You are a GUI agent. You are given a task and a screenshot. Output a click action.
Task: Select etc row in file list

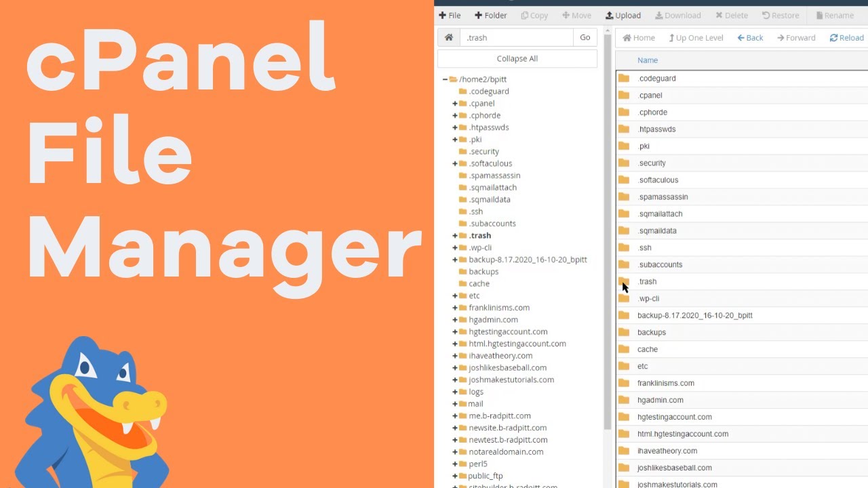[x=742, y=367]
